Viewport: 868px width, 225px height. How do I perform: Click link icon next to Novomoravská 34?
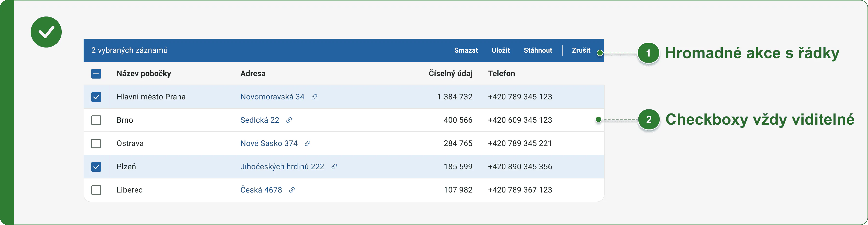(314, 97)
